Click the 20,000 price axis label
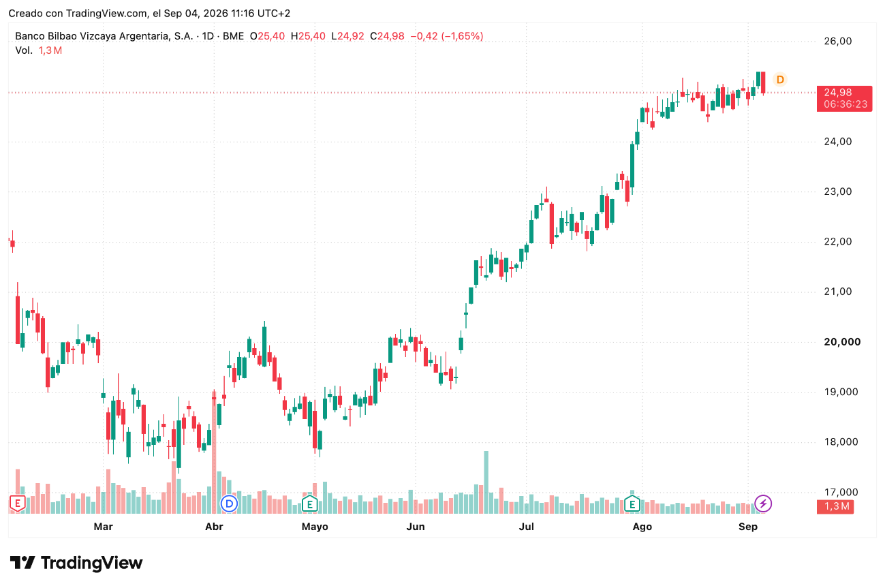Viewport: 885px width, 588px height. (841, 342)
